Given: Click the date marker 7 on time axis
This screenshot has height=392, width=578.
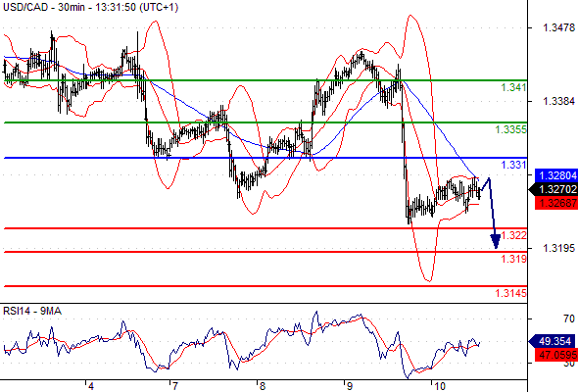Looking at the screenshot, I should coord(174,386).
